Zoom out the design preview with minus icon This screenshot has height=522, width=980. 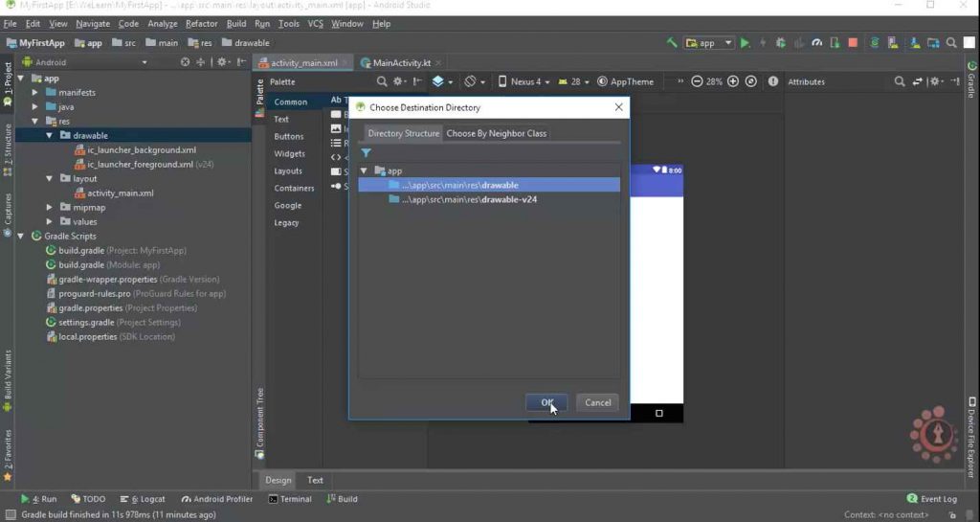click(x=697, y=82)
